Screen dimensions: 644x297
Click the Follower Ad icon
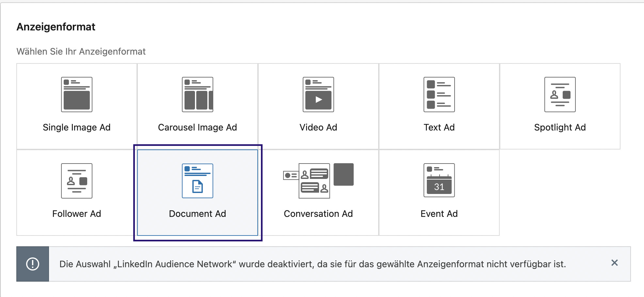point(77,181)
